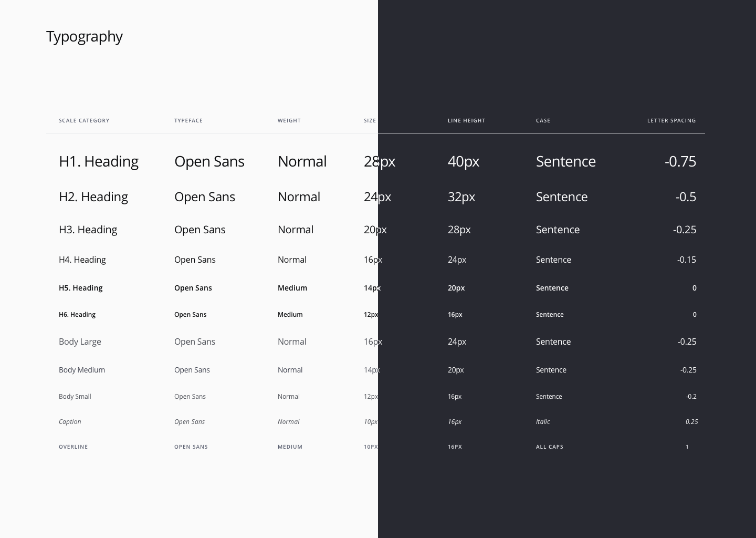Click Medium weight in the H5 row
Image resolution: width=756 pixels, height=538 pixels.
(292, 288)
